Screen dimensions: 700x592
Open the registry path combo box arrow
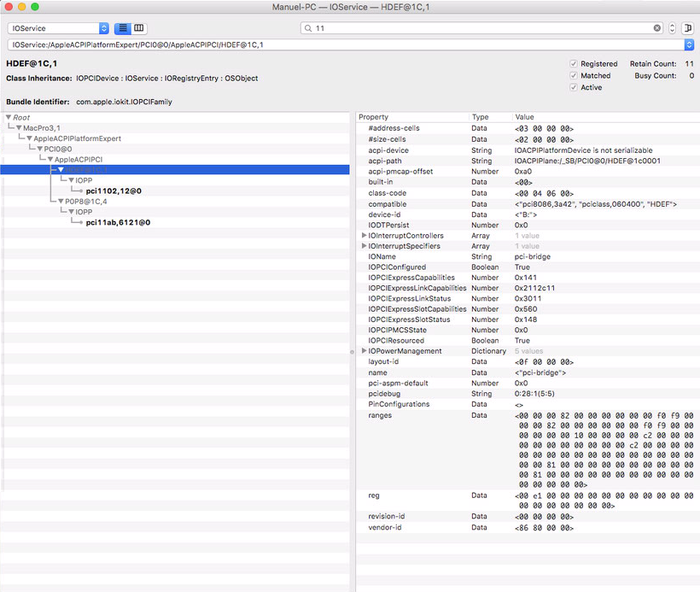[689, 44]
